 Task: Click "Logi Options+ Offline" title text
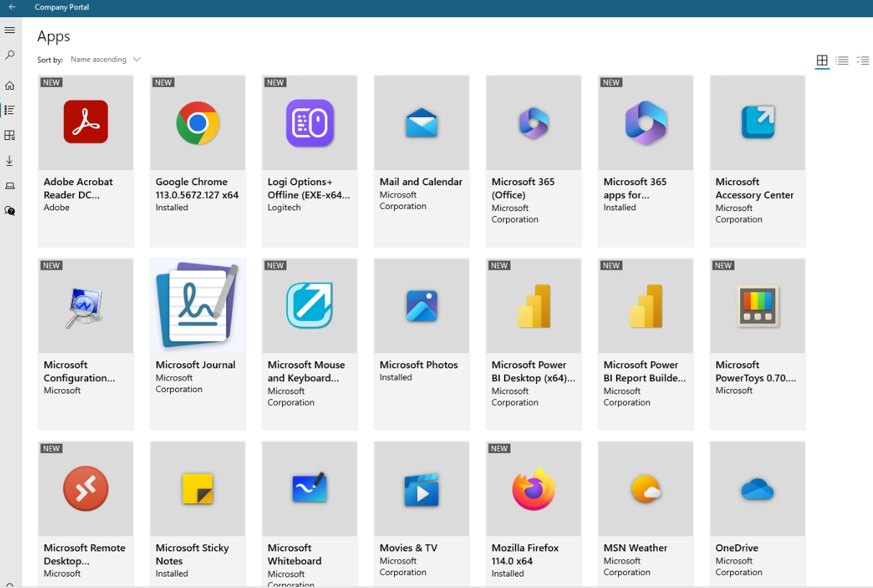coord(309,188)
